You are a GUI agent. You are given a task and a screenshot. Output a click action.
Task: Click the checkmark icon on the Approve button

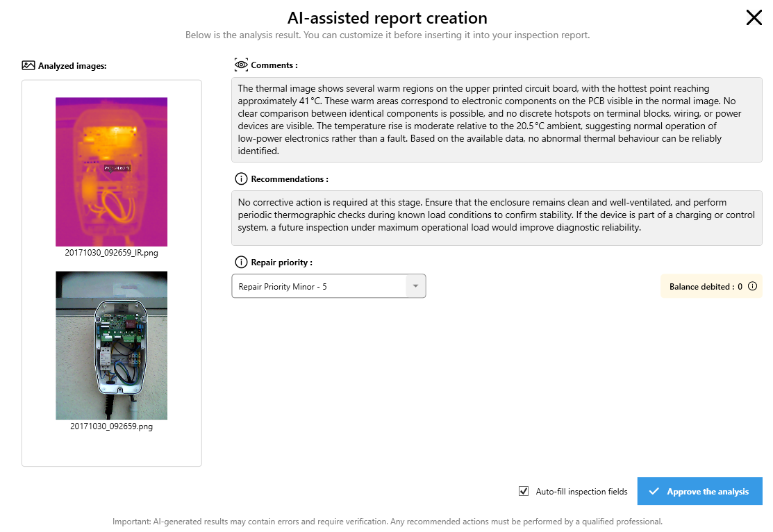pos(654,491)
